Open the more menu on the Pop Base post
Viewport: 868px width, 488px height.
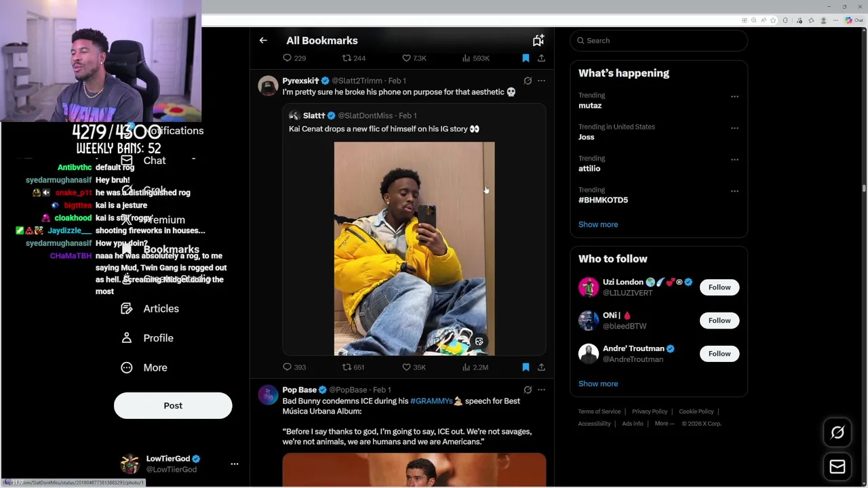point(541,390)
